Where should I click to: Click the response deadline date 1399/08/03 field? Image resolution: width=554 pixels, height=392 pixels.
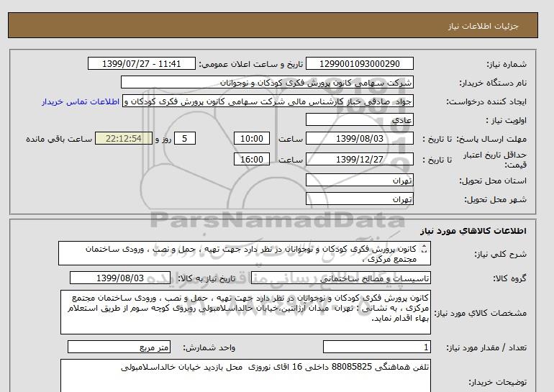coord(359,138)
